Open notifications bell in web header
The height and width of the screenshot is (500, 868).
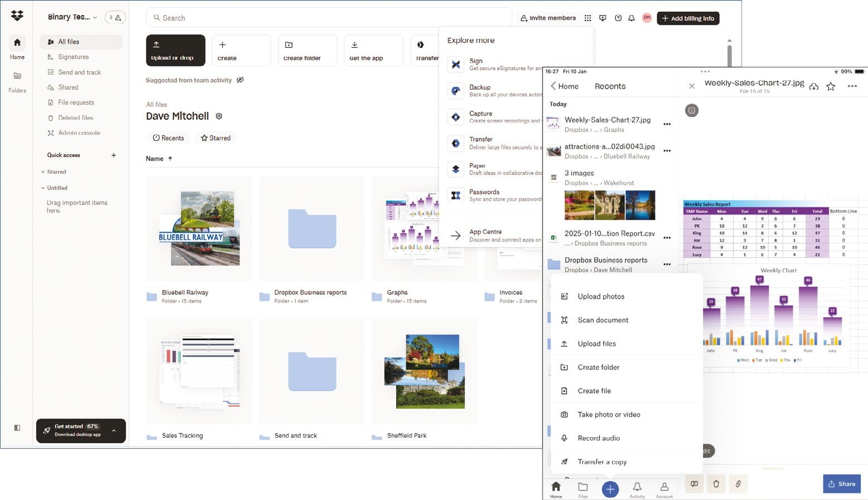tap(631, 18)
